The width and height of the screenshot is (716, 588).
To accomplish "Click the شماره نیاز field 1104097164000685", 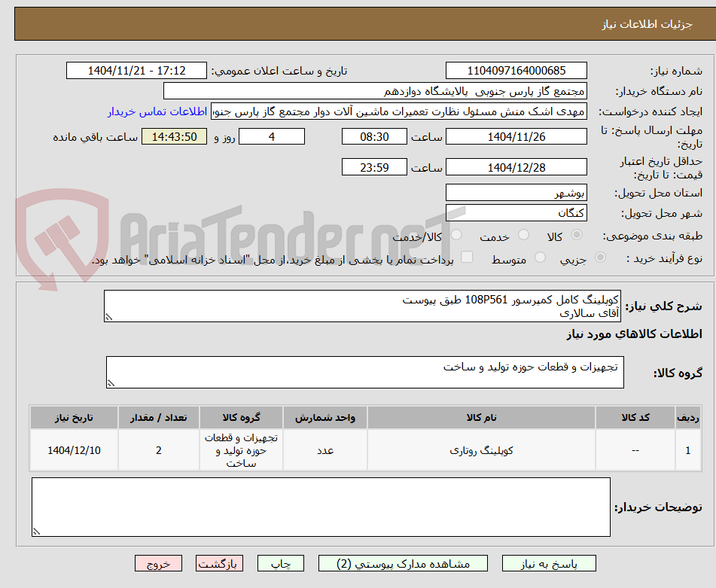I will (x=516, y=71).
